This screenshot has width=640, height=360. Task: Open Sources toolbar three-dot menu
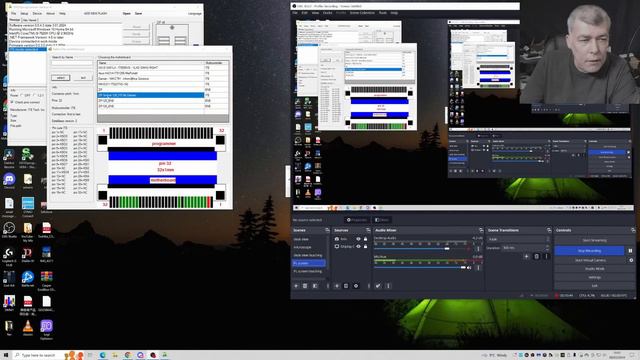368,286
